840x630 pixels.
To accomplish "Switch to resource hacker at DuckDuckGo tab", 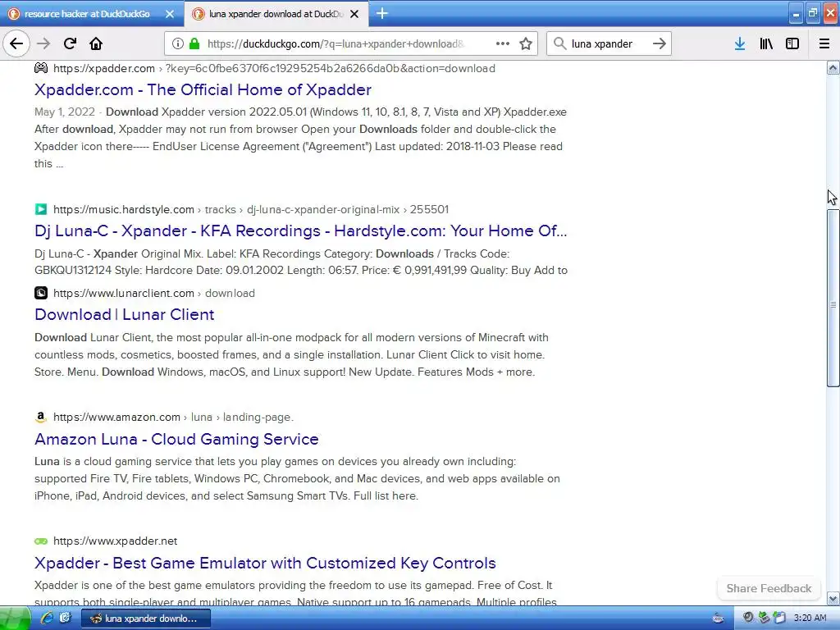I will tap(87, 14).
